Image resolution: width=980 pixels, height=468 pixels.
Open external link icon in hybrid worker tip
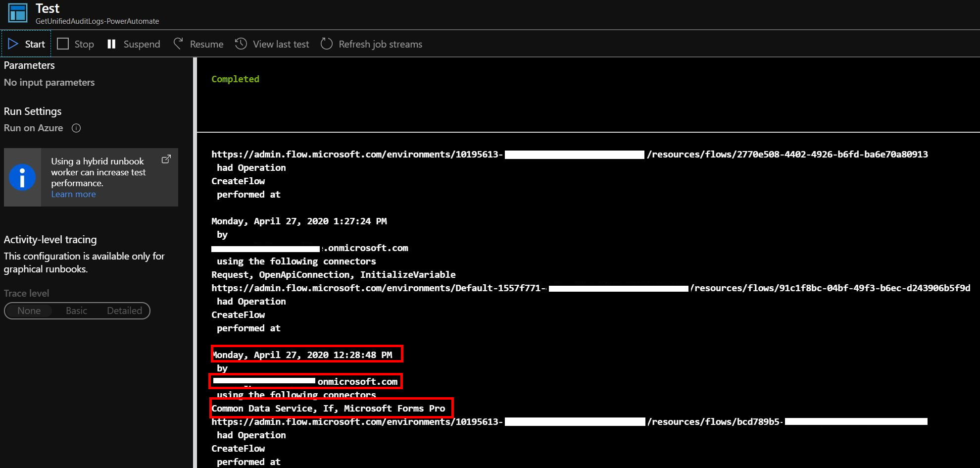point(166,159)
